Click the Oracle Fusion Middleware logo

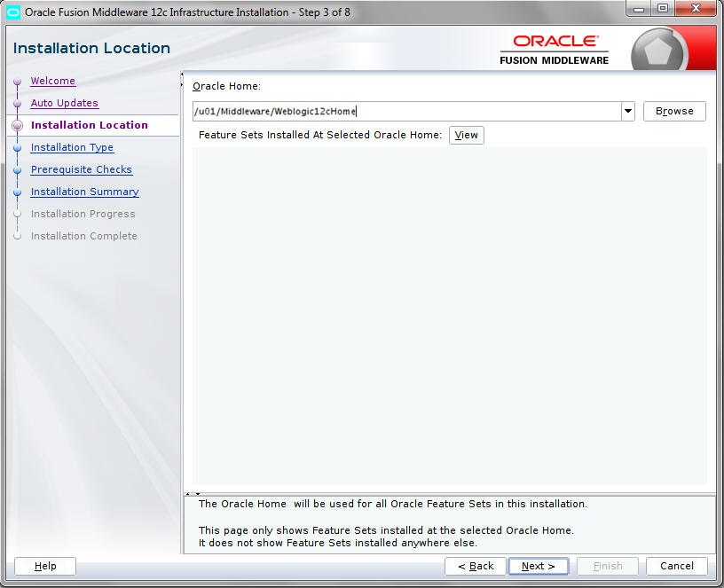pos(554,50)
